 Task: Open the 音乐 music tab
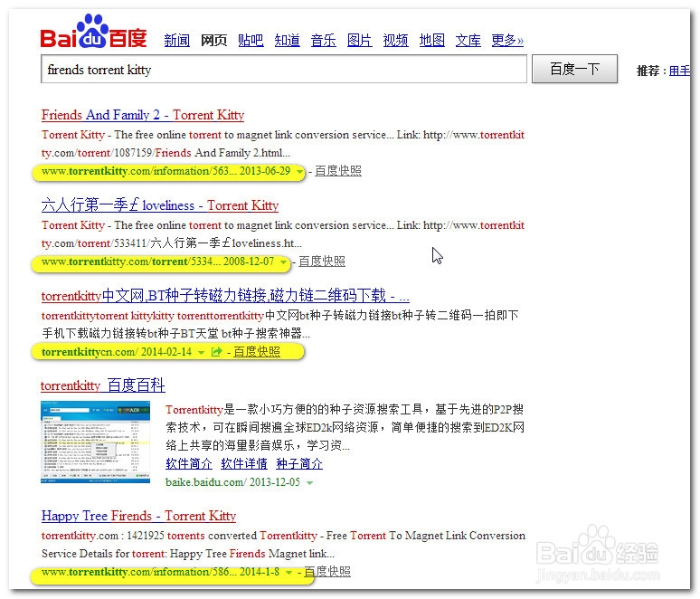pos(323,40)
